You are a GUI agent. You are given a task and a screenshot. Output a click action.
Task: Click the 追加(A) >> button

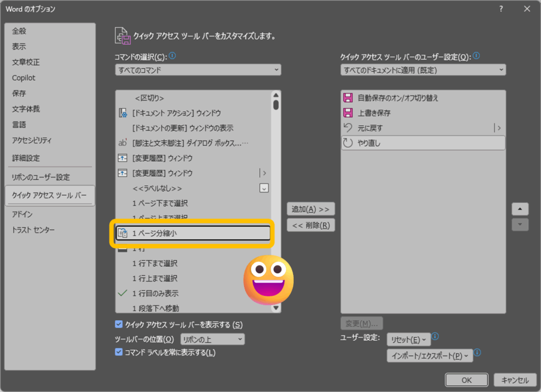[x=311, y=209]
